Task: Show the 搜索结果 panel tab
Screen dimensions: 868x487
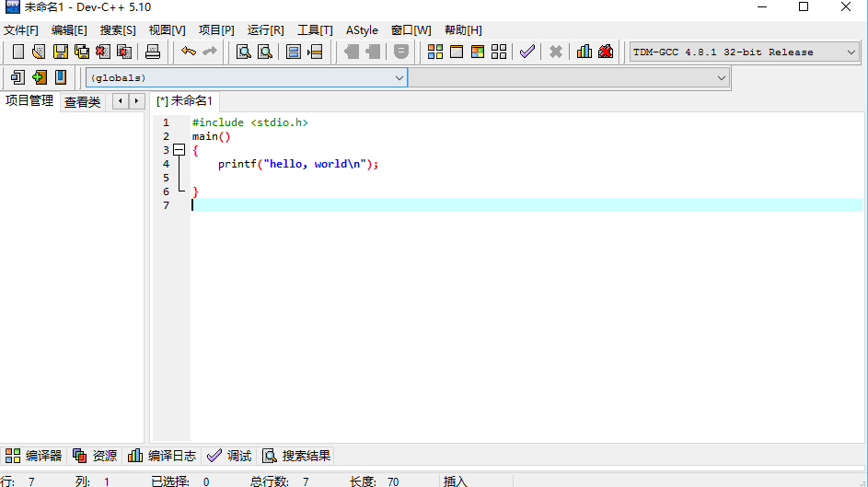Action: tap(297, 456)
